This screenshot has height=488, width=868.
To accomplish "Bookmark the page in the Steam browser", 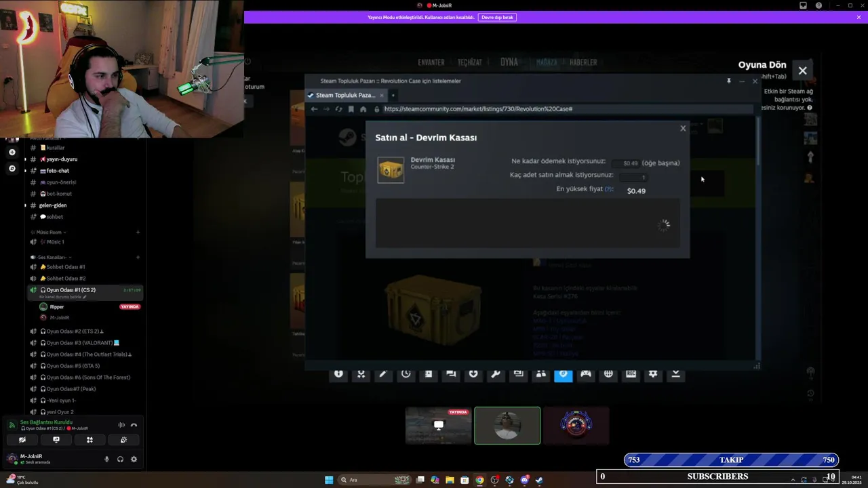I will (351, 109).
